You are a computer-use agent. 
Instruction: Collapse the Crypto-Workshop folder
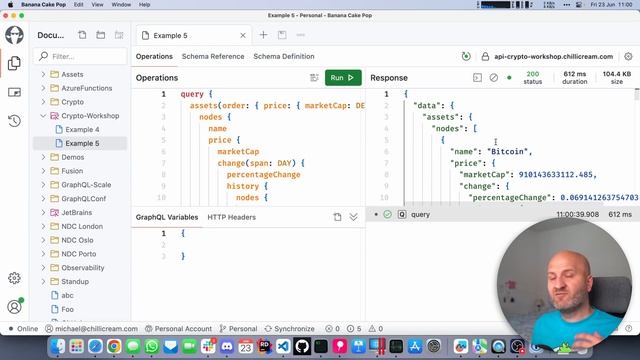click(43, 116)
